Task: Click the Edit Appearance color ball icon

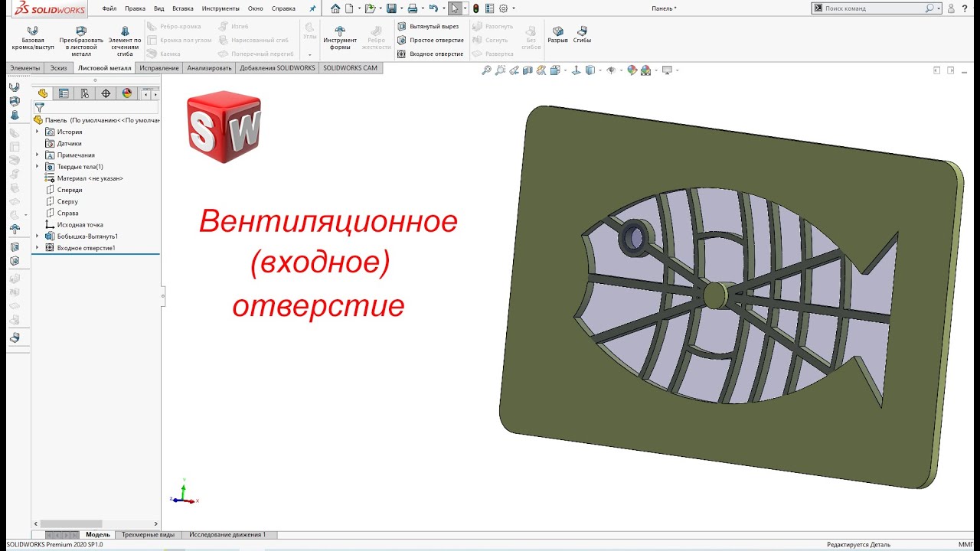Action: (632, 70)
